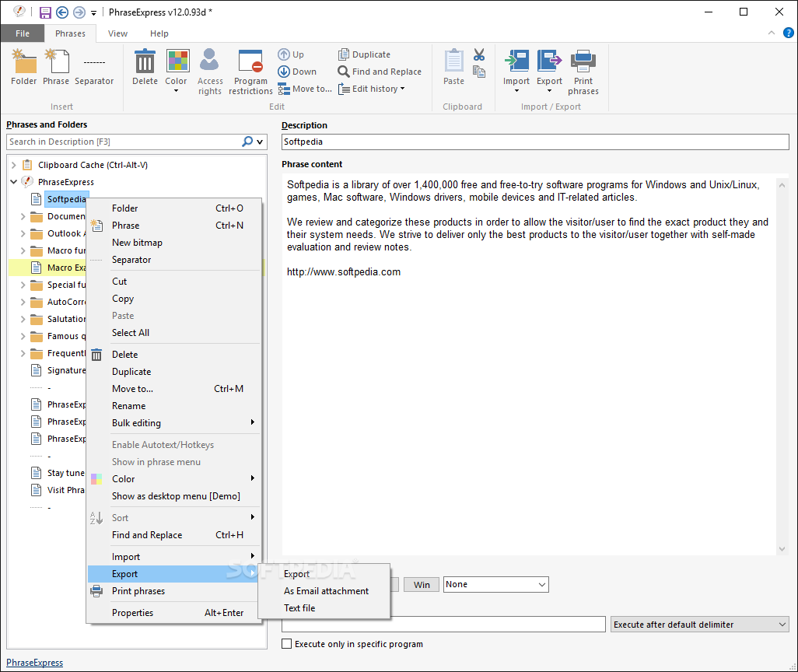798x672 pixels.
Task: Open the search options dropdown arrow
Action: [x=260, y=142]
